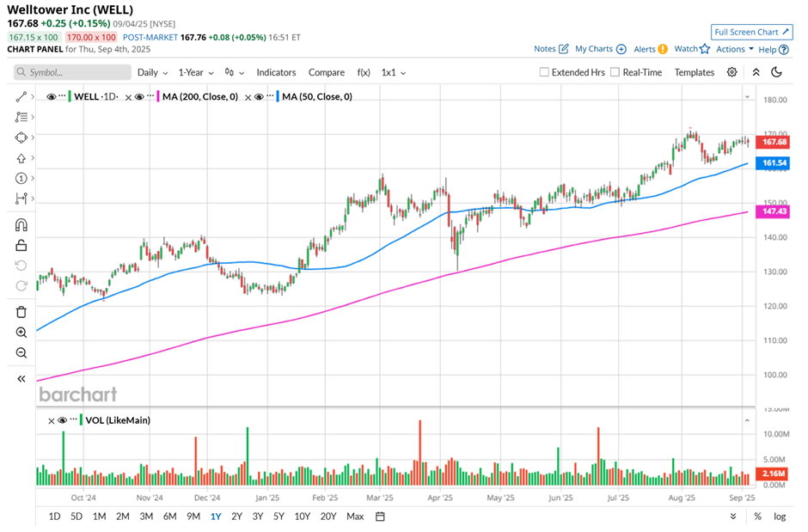The height and width of the screenshot is (532, 808).
Task: Choose the shapes drawing tool
Action: point(21,138)
